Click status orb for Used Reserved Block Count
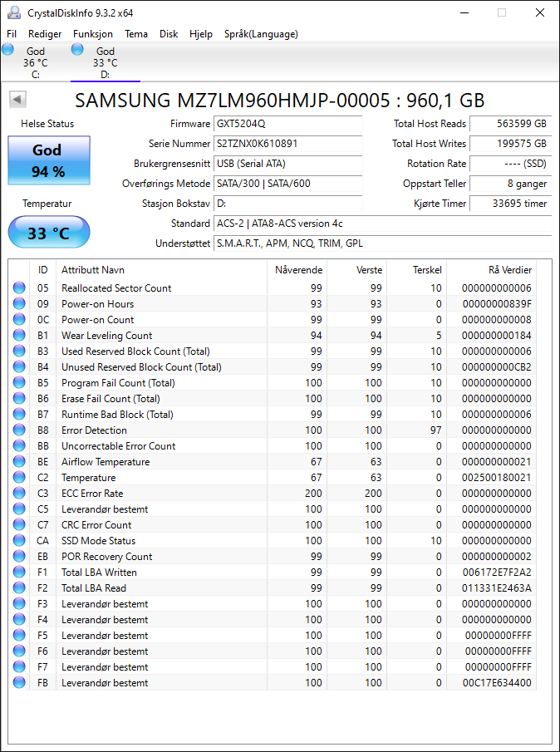 tap(19, 351)
